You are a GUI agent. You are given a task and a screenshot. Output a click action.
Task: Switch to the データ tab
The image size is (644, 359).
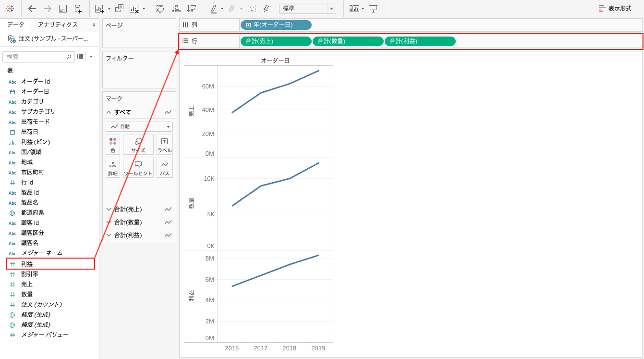click(x=16, y=25)
